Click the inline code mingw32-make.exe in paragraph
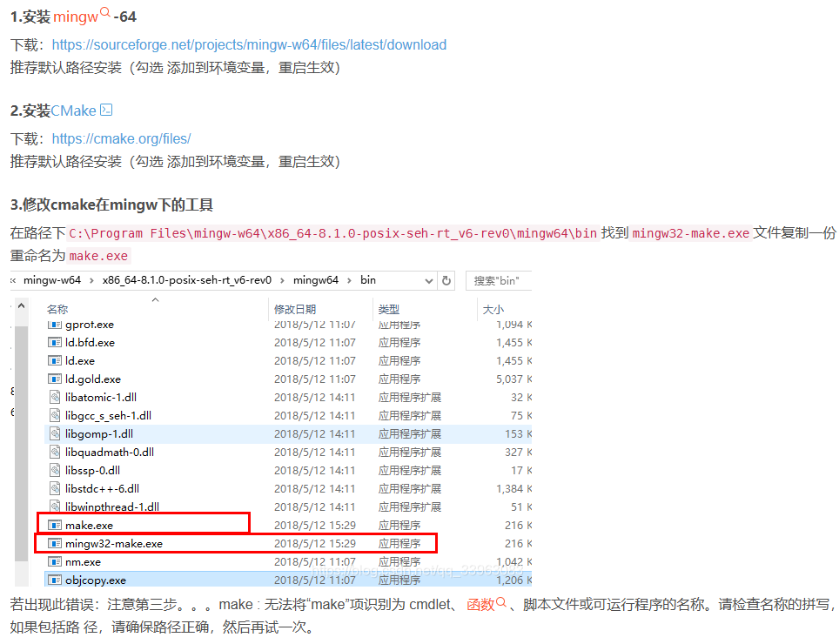Image resolution: width=839 pixels, height=644 pixels. [x=691, y=233]
